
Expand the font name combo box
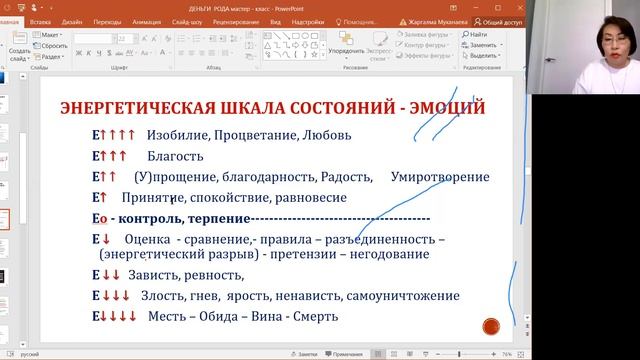114,39
